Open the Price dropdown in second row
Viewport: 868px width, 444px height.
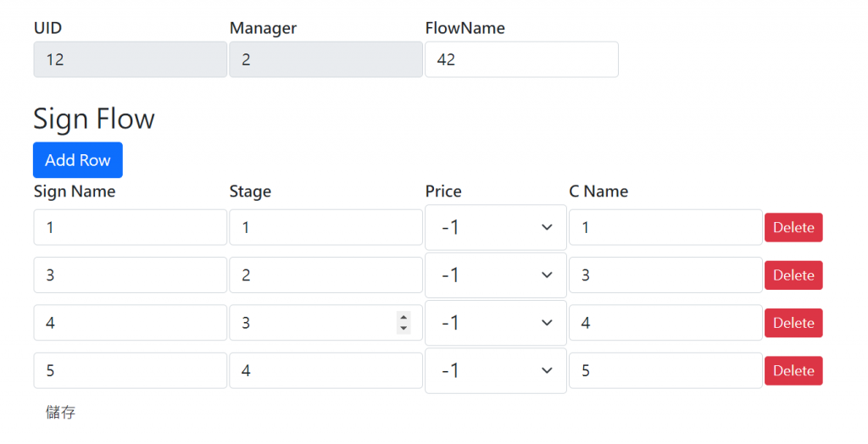pyautogui.click(x=496, y=275)
